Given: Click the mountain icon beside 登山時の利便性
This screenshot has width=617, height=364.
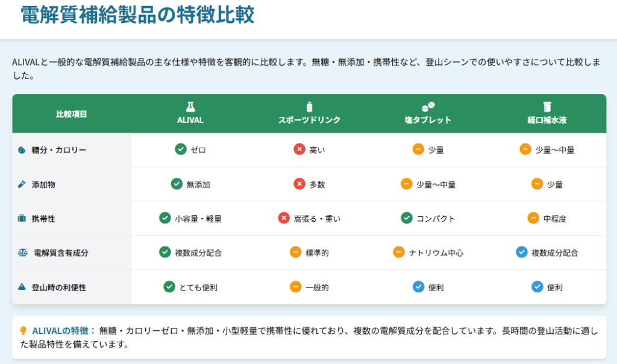Looking at the screenshot, I should pos(22,287).
